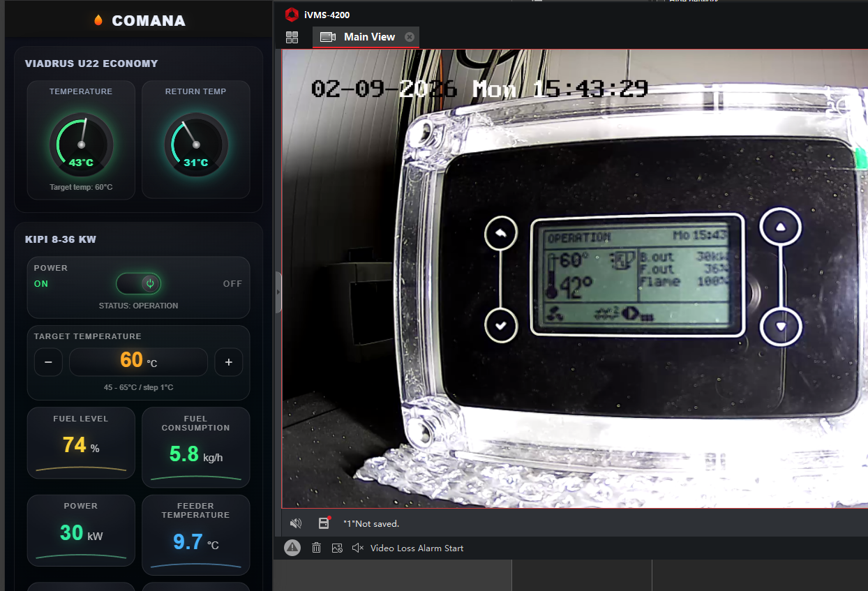Viewport: 868px width, 591px height.
Task: Click the Fuel Level 74% card
Action: tap(81, 442)
